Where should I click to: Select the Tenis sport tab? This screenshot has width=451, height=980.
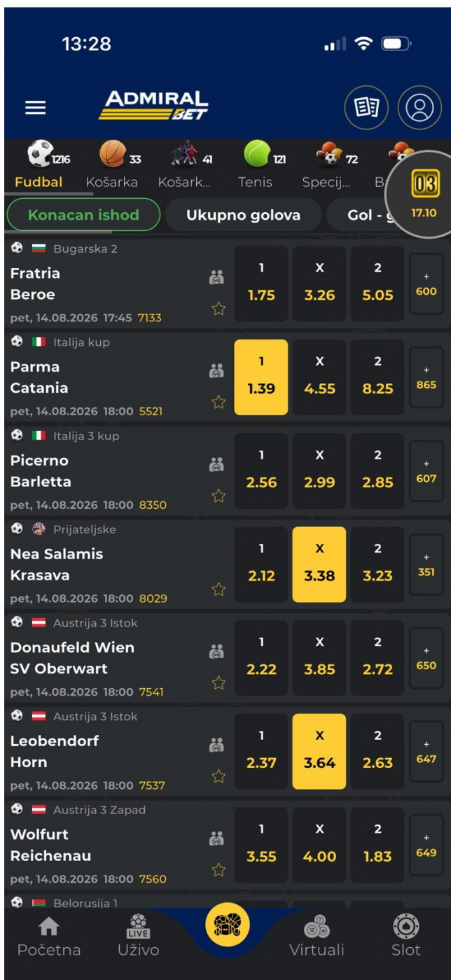255,169
